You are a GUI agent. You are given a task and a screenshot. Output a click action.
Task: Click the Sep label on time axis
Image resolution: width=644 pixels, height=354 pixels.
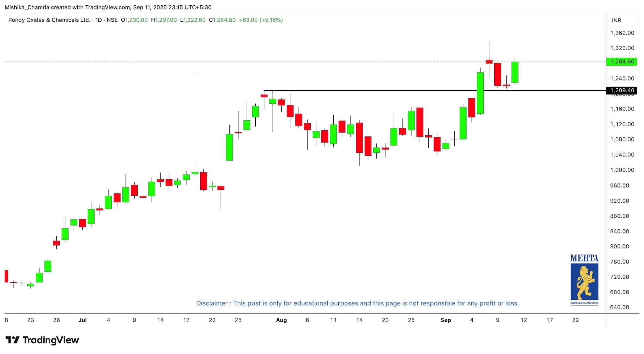[446, 320]
